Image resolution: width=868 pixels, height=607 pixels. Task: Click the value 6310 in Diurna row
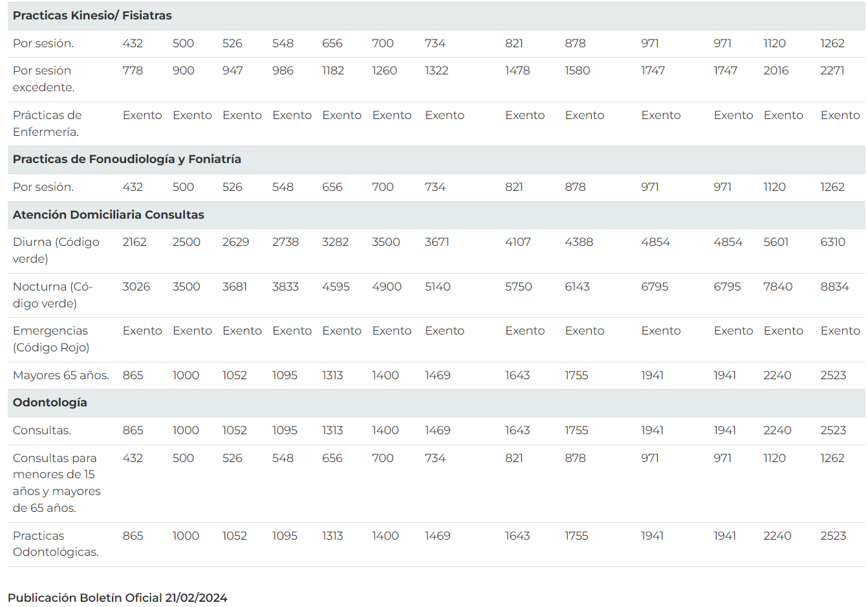(x=833, y=242)
